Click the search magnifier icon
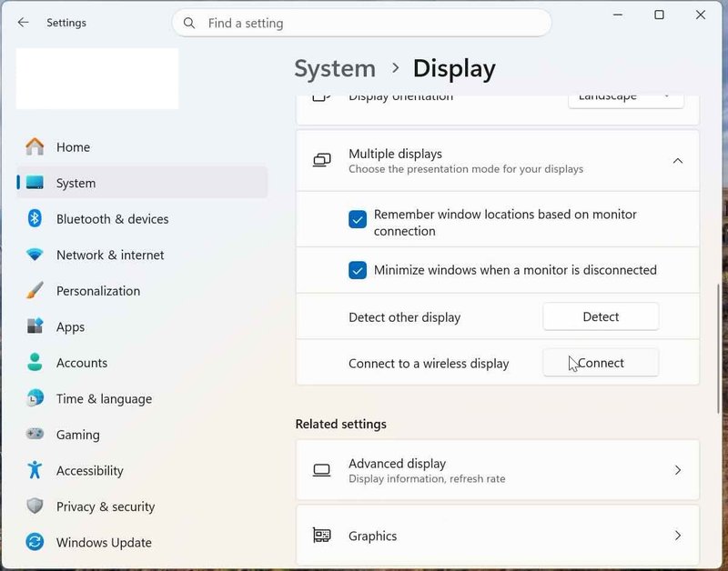Screen dimensions: 728x571 [x=189, y=23]
